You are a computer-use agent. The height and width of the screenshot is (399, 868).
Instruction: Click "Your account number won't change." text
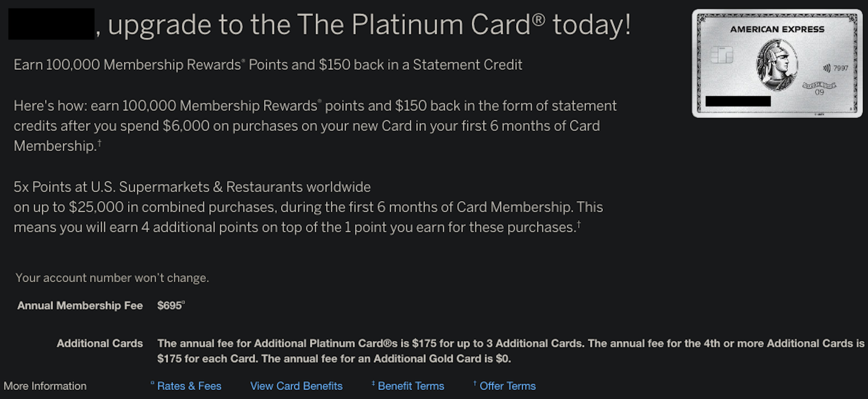pyautogui.click(x=112, y=278)
